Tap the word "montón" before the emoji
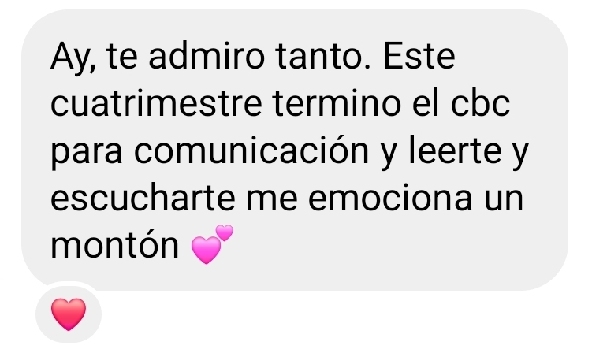The width and height of the screenshot is (592, 364). (x=114, y=245)
